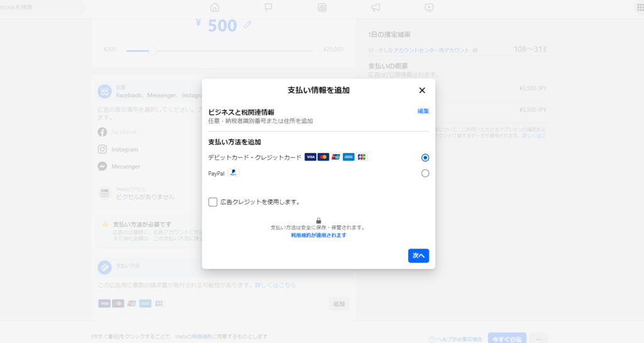Open the 利用規約が適用されます link
644x343 pixels.
[x=318, y=235]
